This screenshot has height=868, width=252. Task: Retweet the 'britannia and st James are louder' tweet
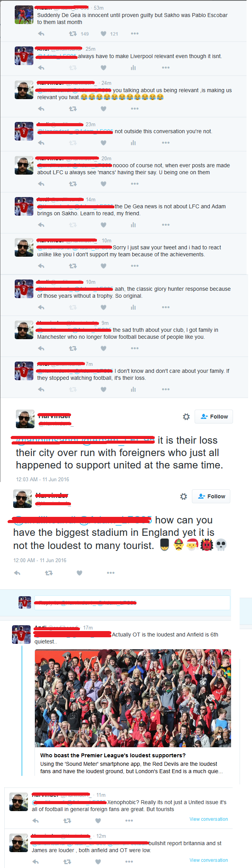click(67, 861)
